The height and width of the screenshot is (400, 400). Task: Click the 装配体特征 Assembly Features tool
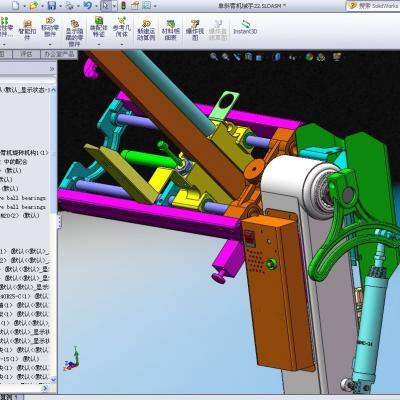[x=98, y=27]
